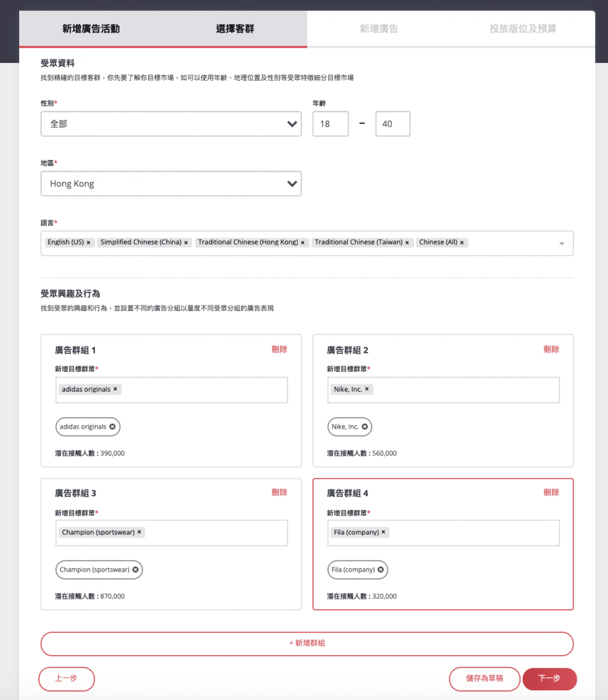
Task: Switch to the 新增廣告活動 tab
Action: click(91, 29)
